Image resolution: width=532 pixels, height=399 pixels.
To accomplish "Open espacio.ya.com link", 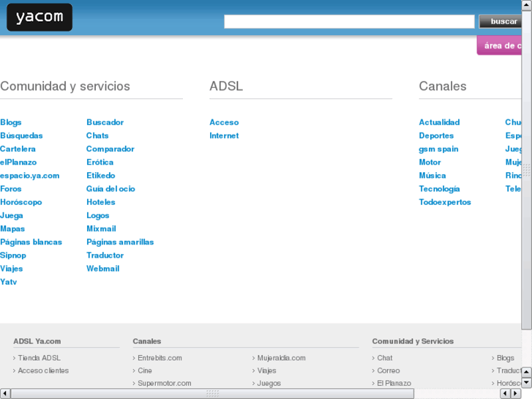I will point(30,176).
